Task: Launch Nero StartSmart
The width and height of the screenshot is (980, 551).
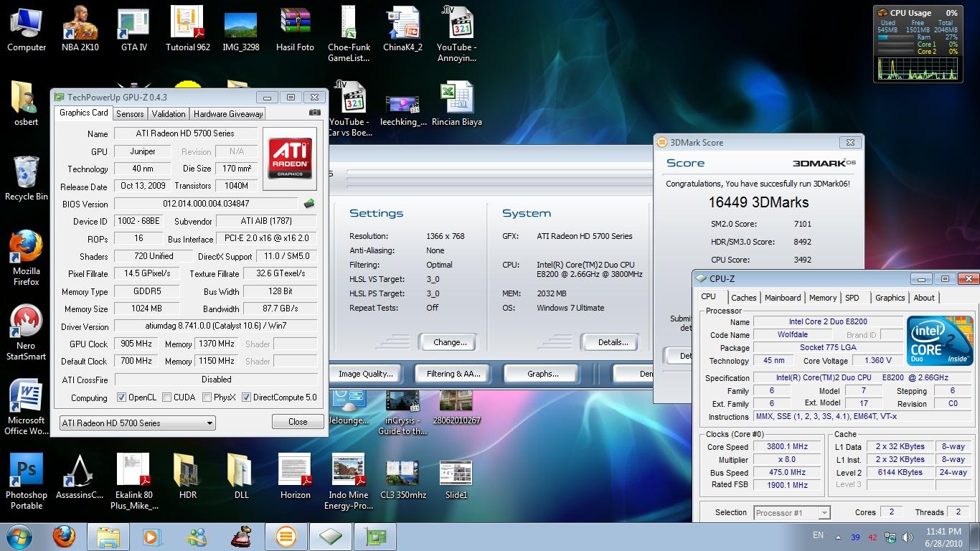Action: click(27, 332)
